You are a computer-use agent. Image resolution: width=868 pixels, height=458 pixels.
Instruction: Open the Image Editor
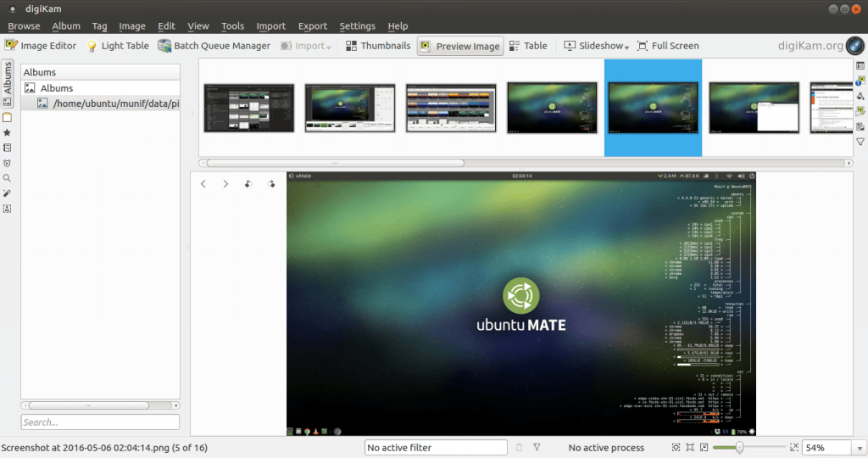pos(41,46)
